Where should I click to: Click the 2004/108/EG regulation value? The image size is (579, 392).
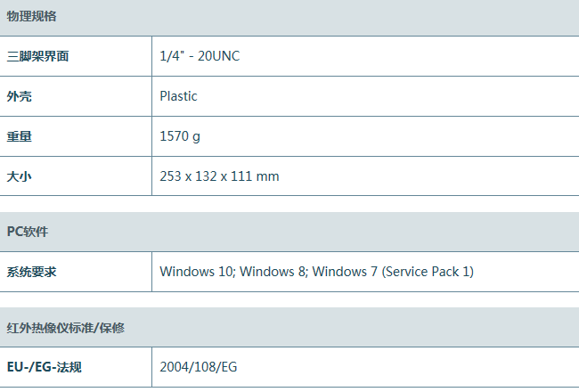[199, 367]
